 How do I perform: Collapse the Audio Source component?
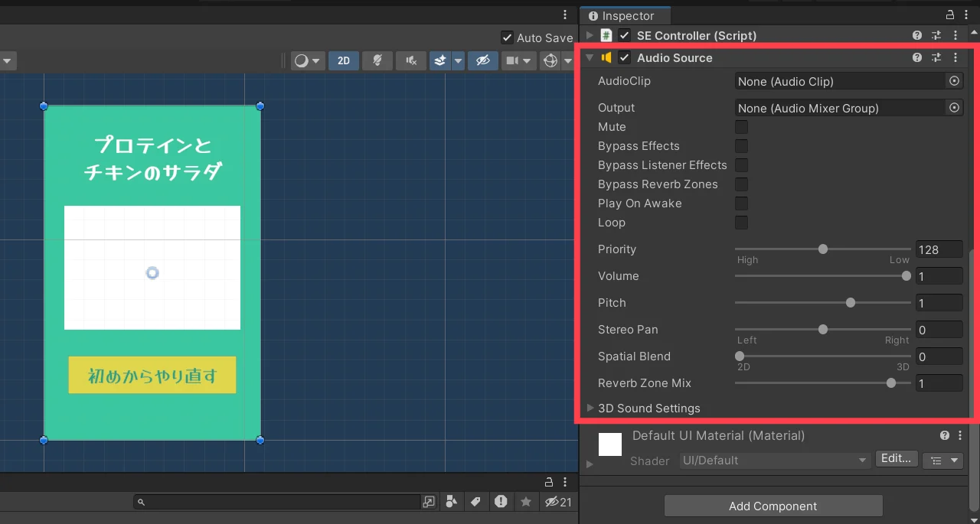(590, 57)
